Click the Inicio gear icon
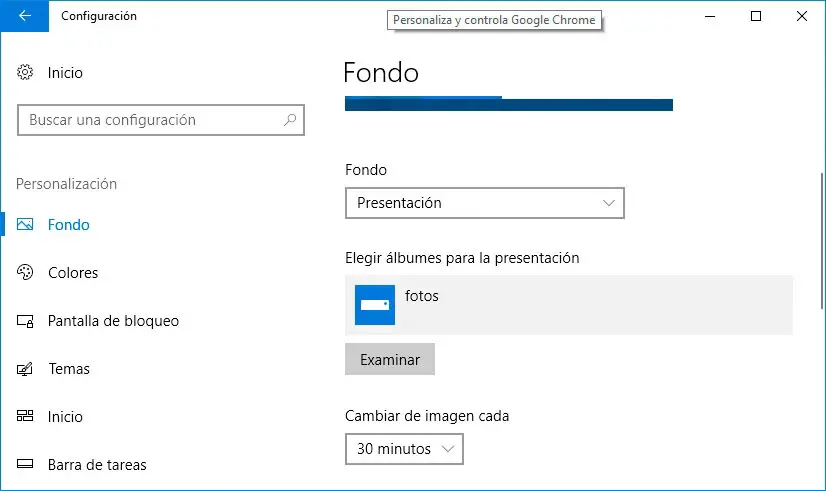This screenshot has width=826, height=491. click(26, 73)
